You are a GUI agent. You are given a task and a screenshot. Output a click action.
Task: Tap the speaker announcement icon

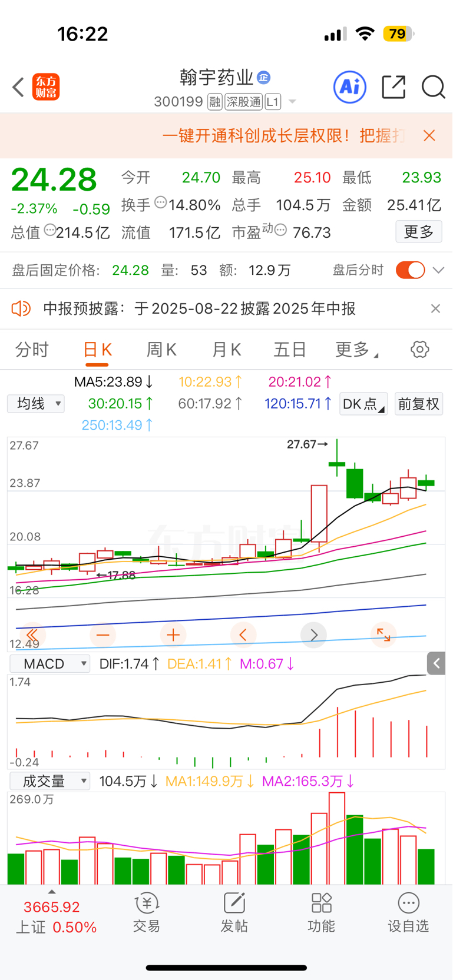tap(21, 308)
